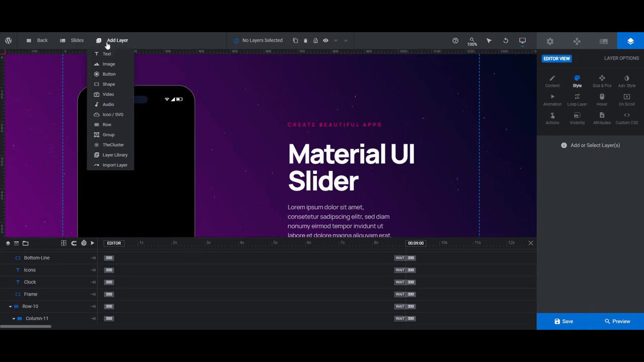644x362 pixels.
Task: Open the Custom CSS section
Action: [x=626, y=119]
